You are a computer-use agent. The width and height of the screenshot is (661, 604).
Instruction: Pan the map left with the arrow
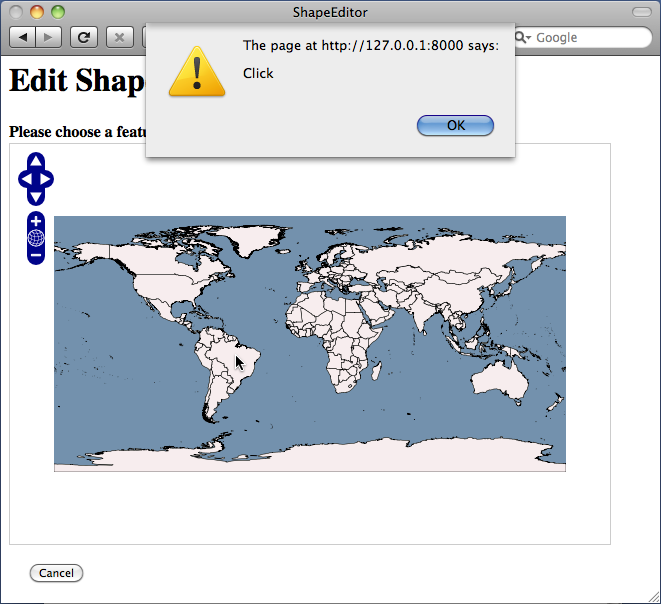point(26,179)
